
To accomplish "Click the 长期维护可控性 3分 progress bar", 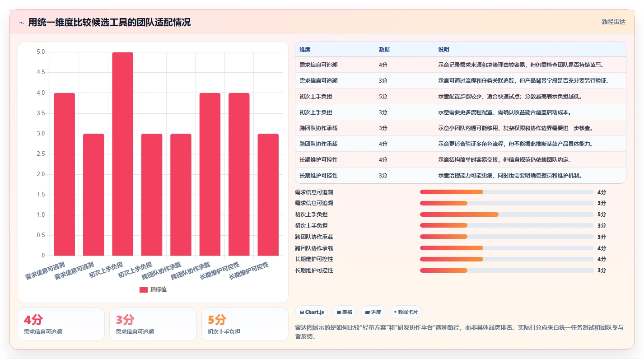I will (x=507, y=270).
